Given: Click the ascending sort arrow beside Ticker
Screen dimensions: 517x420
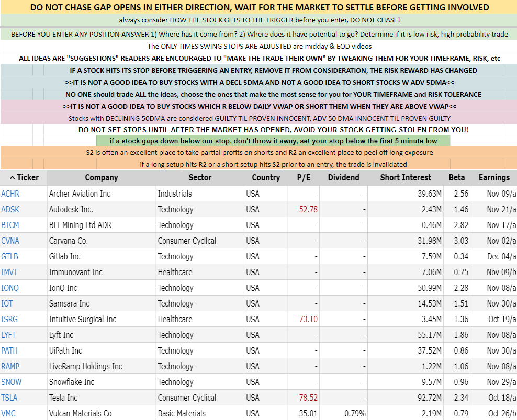Looking at the screenshot, I should click(12, 178).
